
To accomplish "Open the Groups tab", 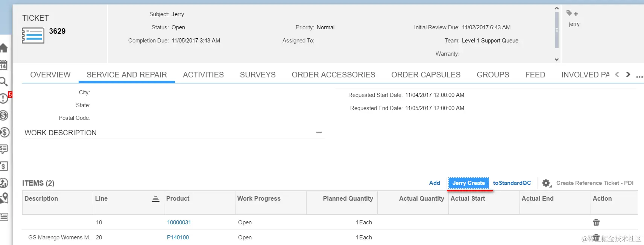I will tap(493, 75).
